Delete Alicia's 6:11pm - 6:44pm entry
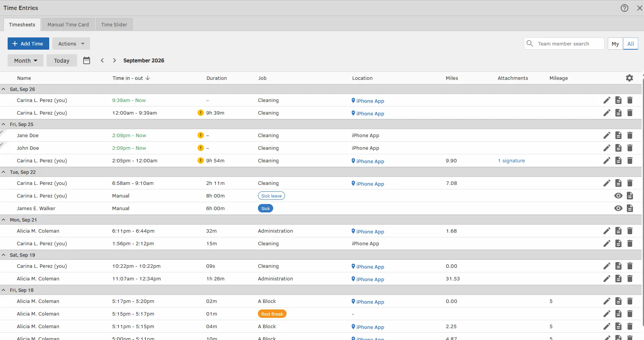The image size is (644, 340). pyautogui.click(x=630, y=231)
